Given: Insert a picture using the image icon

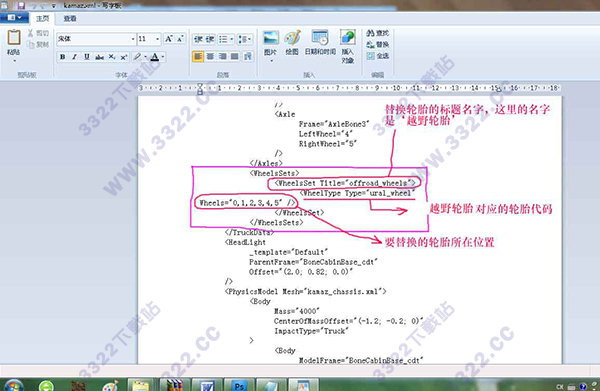Looking at the screenshot, I should tap(271, 38).
